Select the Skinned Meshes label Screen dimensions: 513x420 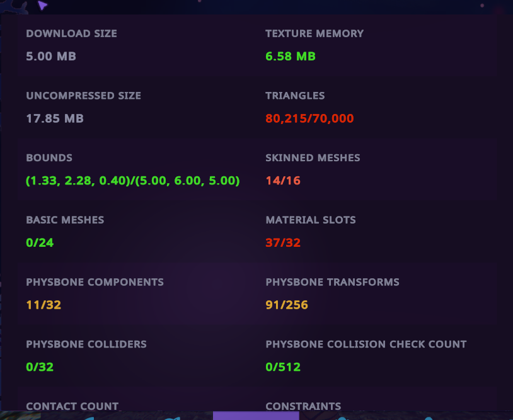pyautogui.click(x=313, y=157)
